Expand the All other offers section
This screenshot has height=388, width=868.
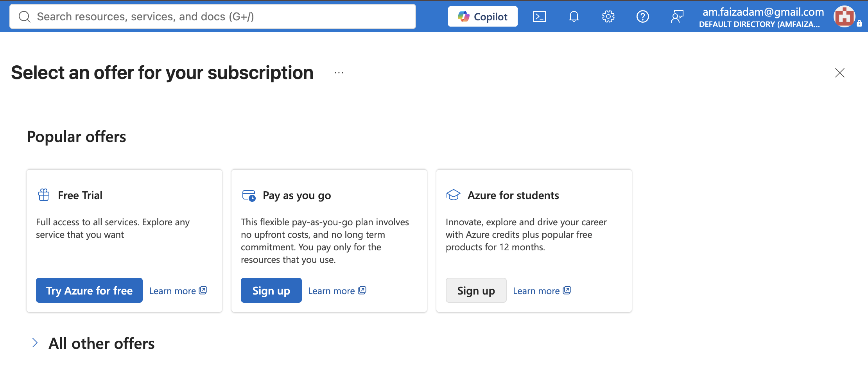(93, 343)
